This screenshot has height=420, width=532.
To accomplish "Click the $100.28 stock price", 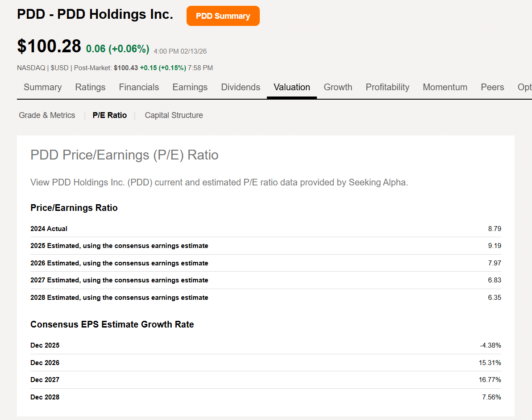I will click(x=49, y=46).
